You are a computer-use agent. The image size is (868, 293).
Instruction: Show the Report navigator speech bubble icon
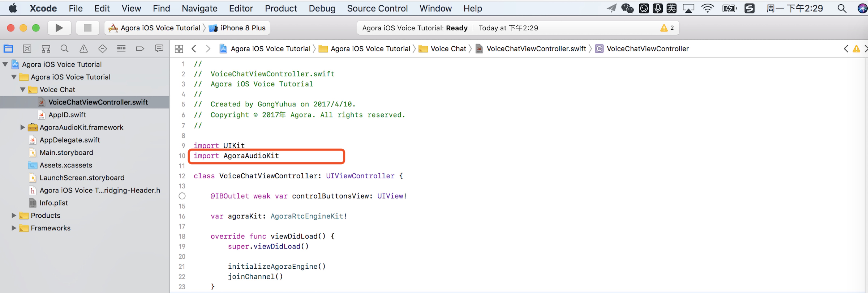[x=159, y=48]
